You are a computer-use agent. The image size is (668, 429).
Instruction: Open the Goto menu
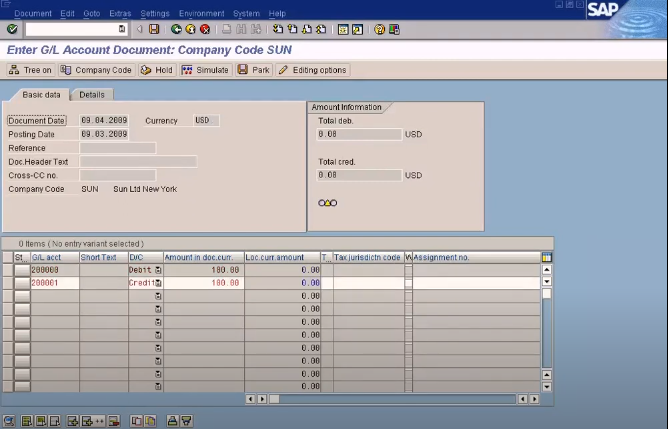coord(92,14)
